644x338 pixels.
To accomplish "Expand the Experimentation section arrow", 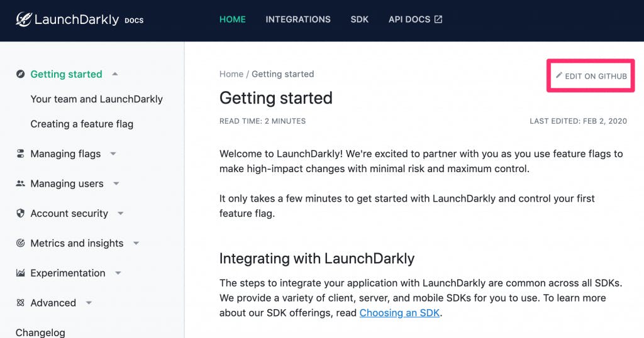I will (118, 273).
